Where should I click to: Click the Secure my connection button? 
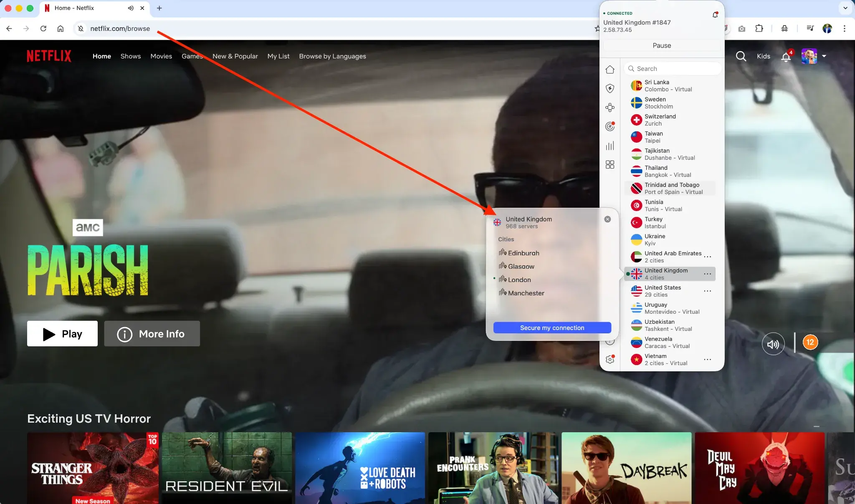point(552,328)
